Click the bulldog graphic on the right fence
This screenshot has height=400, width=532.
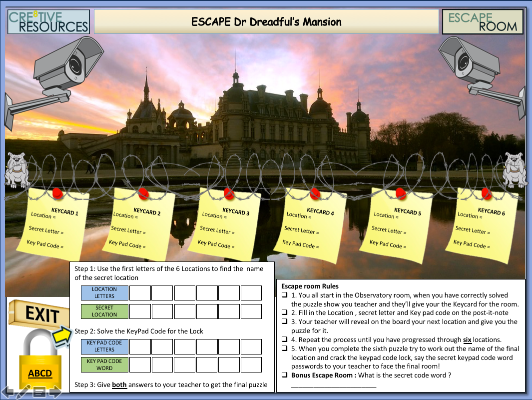[x=515, y=167]
